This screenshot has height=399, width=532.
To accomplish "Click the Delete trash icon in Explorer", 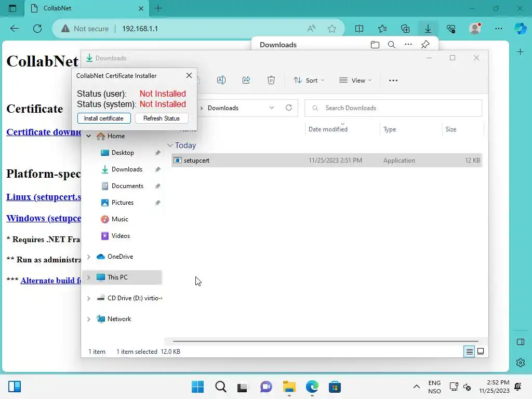I will (x=271, y=80).
